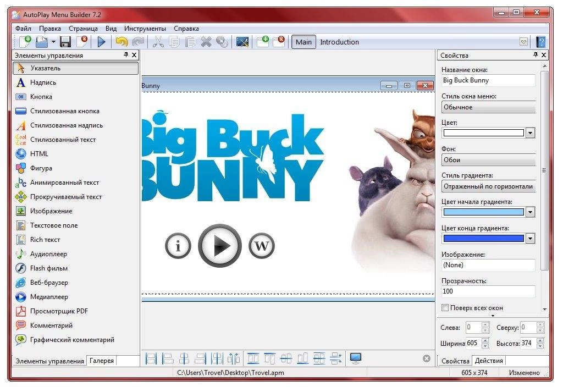This screenshot has height=392, width=563.
Task: Open the Стиль окна меню dropdown
Action: coord(488,107)
